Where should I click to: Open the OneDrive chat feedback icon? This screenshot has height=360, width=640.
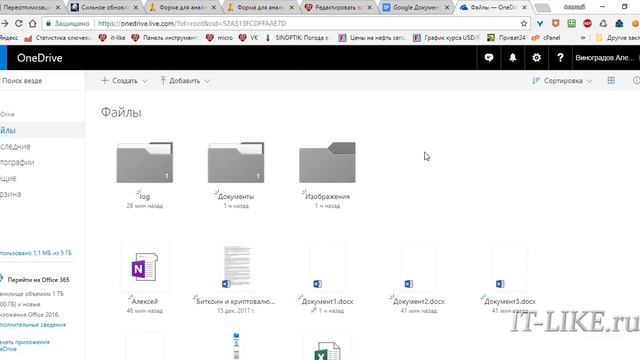pos(489,58)
